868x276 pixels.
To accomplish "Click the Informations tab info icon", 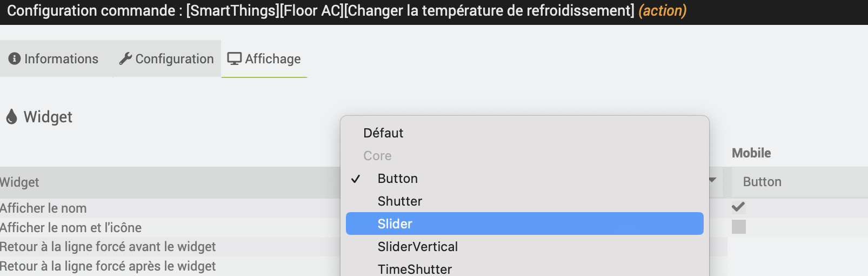I will coord(15,58).
